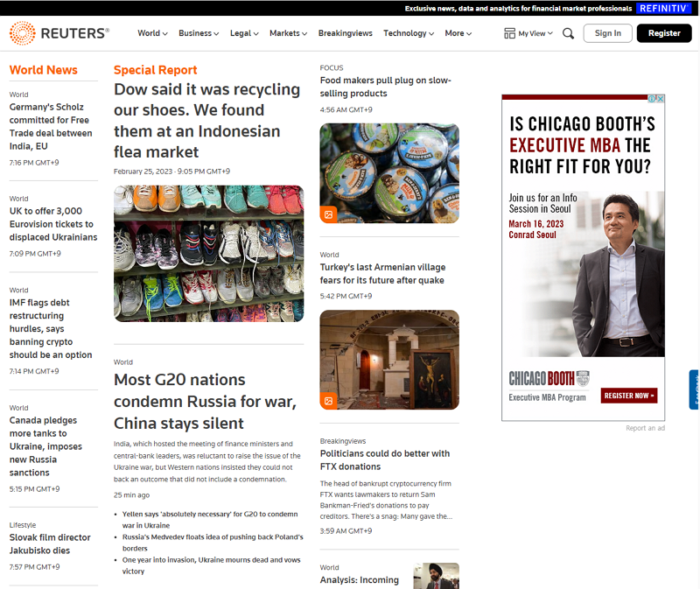The image size is (700, 589).
Task: Click the My View layout icon
Action: pos(509,33)
